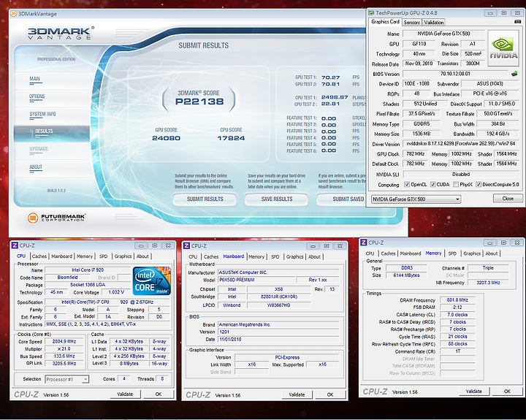Open the About tab in the CPU window
The height and width of the screenshot is (420, 526).
(142, 256)
